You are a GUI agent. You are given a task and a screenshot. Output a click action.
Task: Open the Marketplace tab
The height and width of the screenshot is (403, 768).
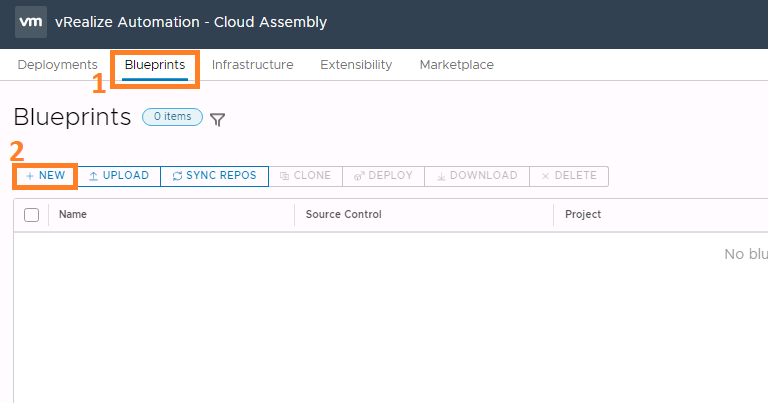point(456,65)
